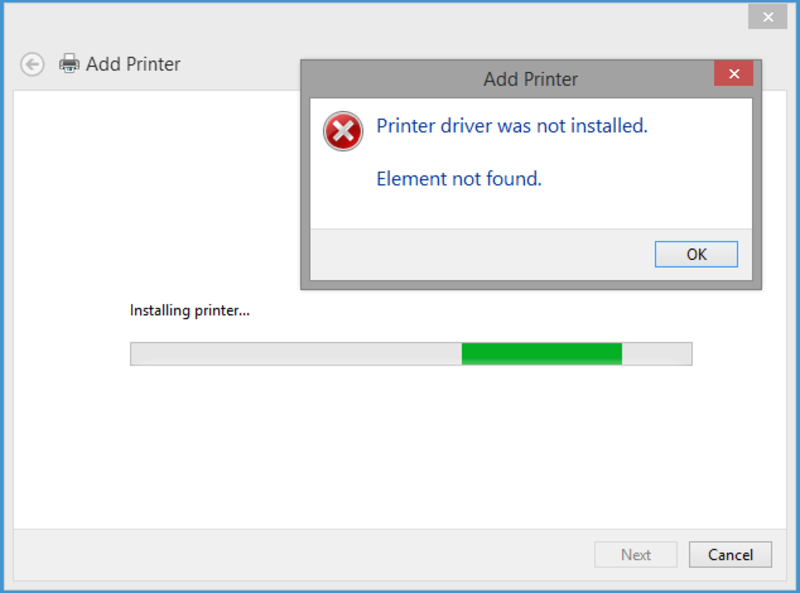800x593 pixels.
Task: Click the grey right end of progress bar
Action: click(656, 354)
